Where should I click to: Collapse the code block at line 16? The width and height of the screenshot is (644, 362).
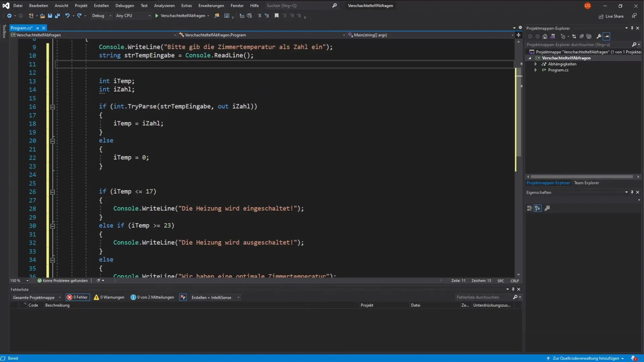coord(52,107)
